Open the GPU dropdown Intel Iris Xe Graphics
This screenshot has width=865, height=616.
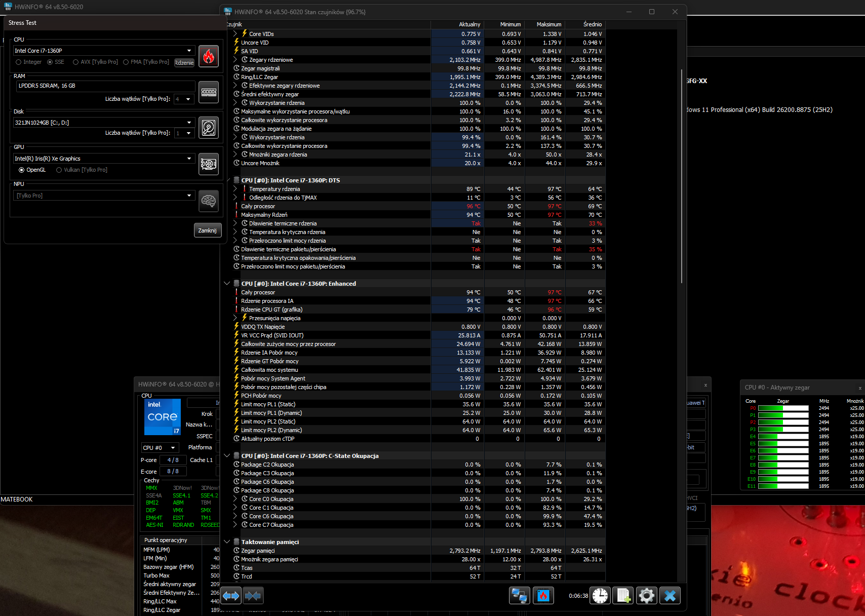[104, 159]
